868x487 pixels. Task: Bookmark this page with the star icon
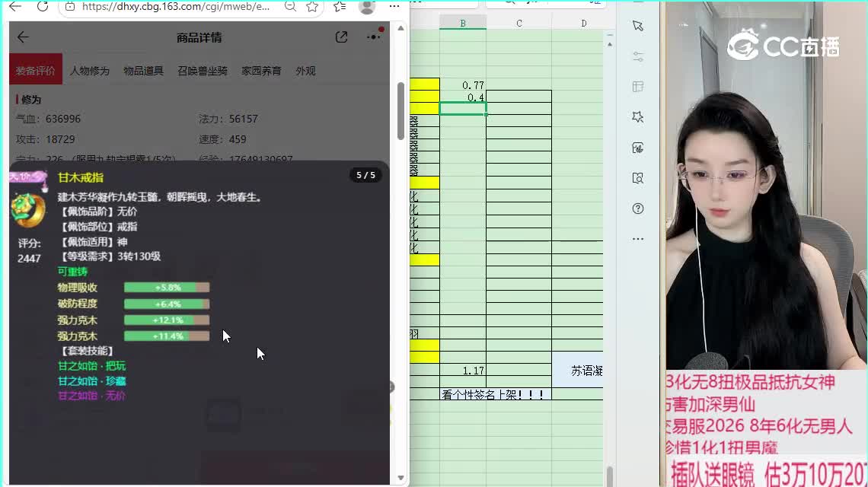point(312,7)
